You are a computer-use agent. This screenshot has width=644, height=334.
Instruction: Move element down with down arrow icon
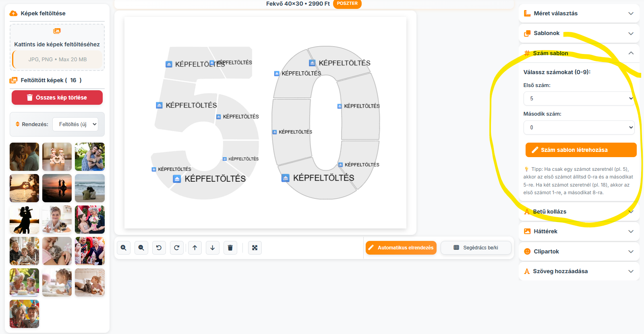(213, 248)
